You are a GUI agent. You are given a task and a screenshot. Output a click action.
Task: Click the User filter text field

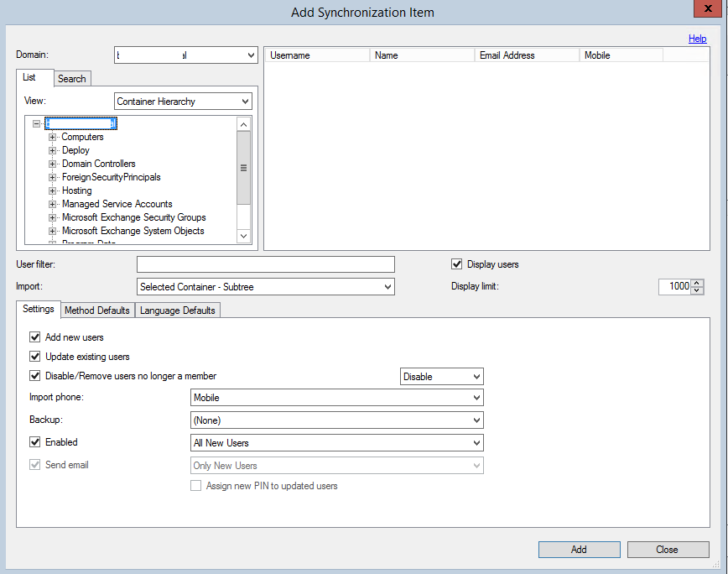(265, 264)
